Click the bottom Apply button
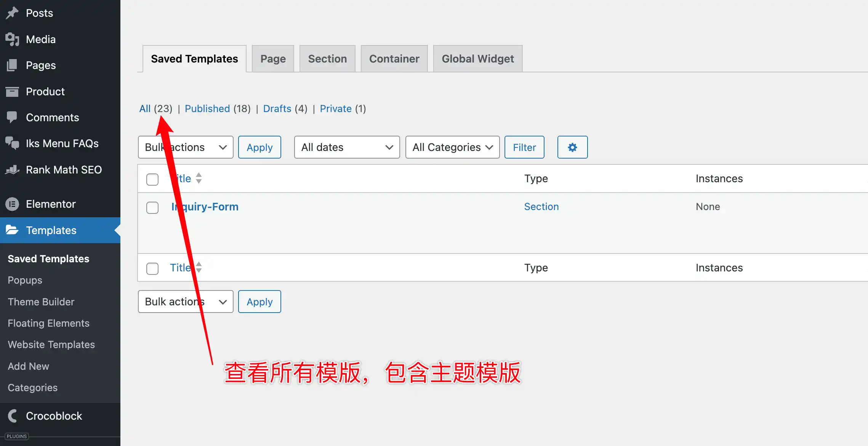The height and width of the screenshot is (446, 868). tap(259, 302)
